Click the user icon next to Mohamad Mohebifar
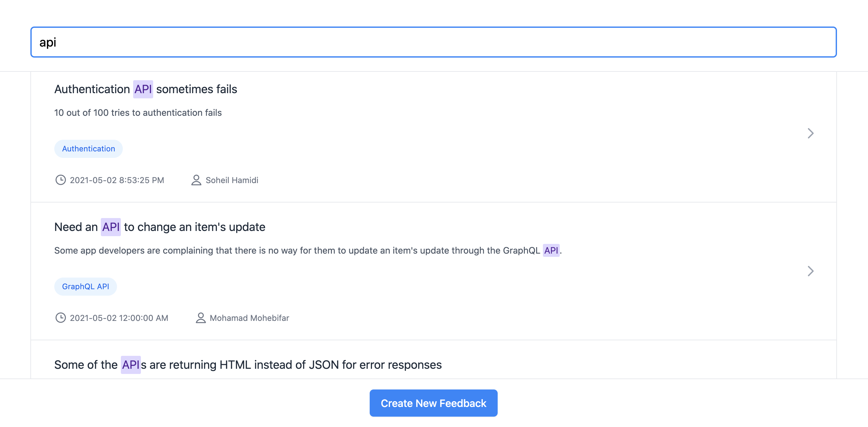Viewport: 868px width, 427px height. (x=200, y=318)
